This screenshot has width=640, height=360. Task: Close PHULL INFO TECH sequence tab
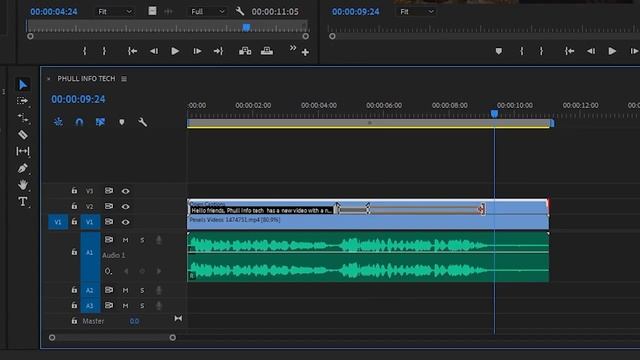tap(49, 79)
